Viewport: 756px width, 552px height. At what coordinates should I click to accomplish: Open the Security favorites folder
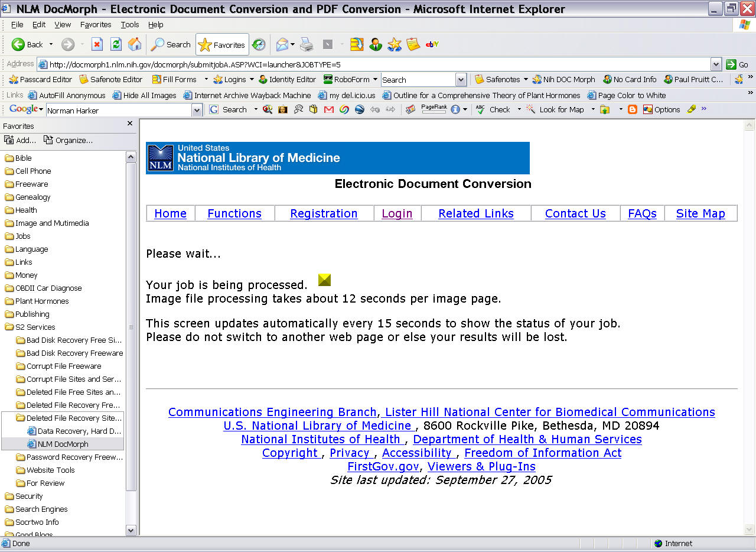click(24, 496)
